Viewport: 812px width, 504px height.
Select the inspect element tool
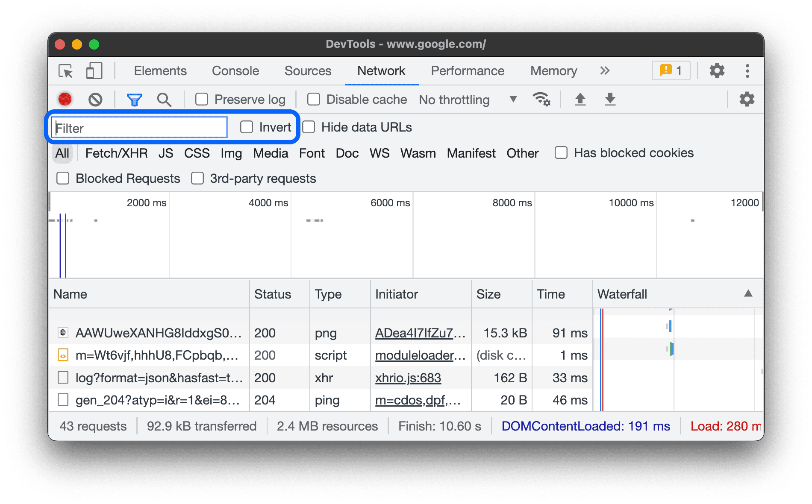(x=65, y=71)
